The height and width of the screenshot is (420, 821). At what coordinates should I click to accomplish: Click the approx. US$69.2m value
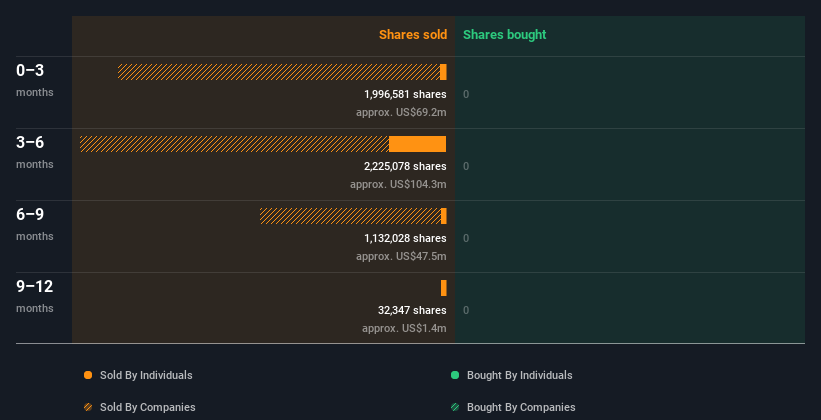point(402,112)
